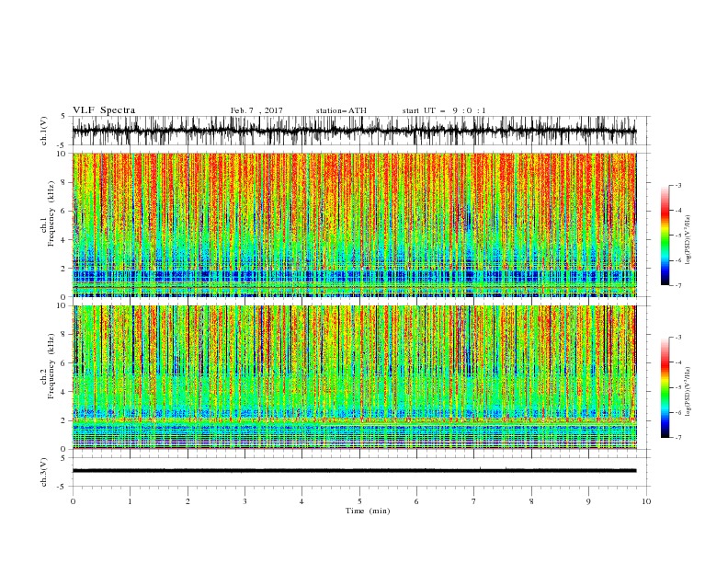Click the '-7' value on ch.2 colorbar
Image resolution: width=728 pixels, height=563 pixels.
point(677,437)
